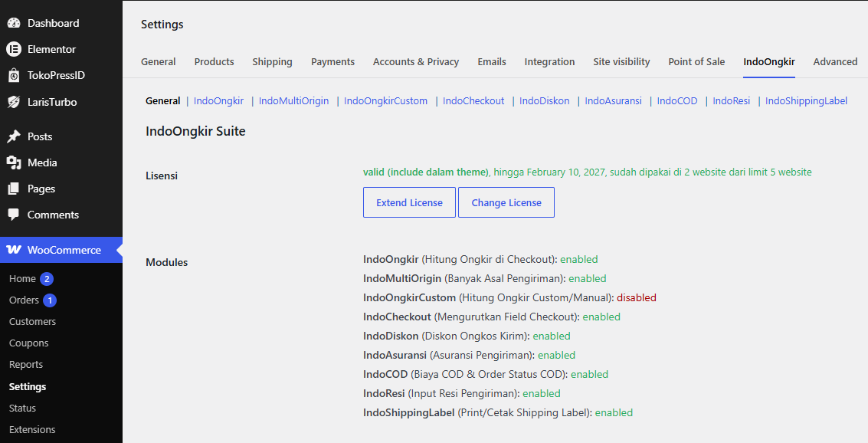The width and height of the screenshot is (868, 443).
Task: Open WooCommerce Home submenu
Action: [x=22, y=278]
